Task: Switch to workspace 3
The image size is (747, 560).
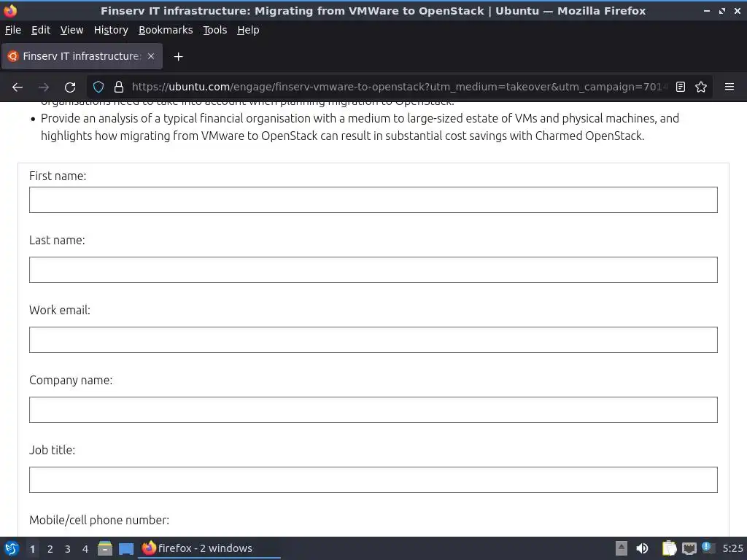Action: [68, 549]
